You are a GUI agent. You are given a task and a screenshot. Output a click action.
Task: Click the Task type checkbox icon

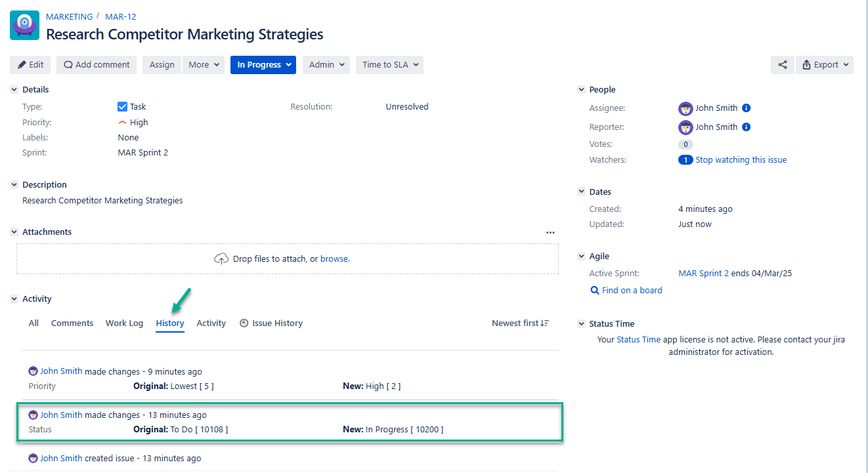[x=122, y=106]
